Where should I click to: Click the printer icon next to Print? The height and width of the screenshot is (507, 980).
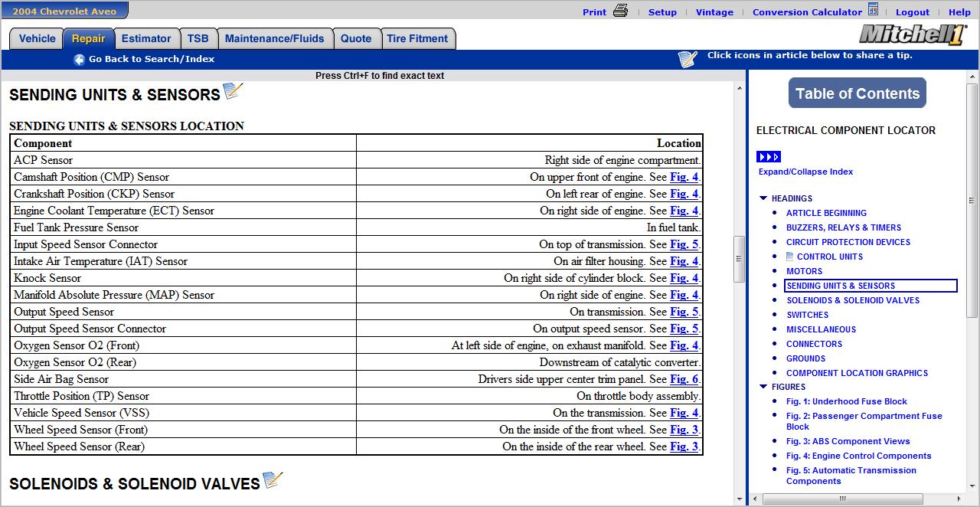point(620,11)
